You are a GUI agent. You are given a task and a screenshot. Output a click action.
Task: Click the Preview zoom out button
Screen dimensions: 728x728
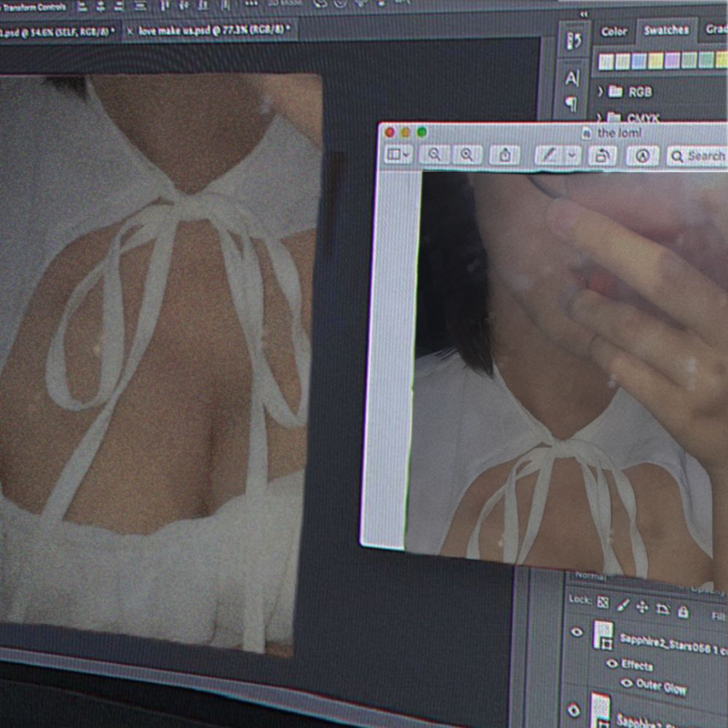(x=435, y=154)
